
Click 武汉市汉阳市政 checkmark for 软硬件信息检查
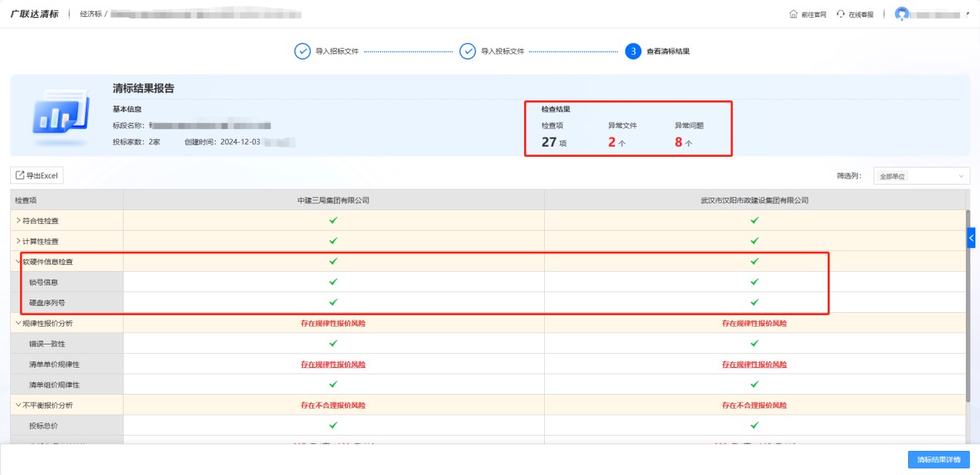(x=754, y=261)
